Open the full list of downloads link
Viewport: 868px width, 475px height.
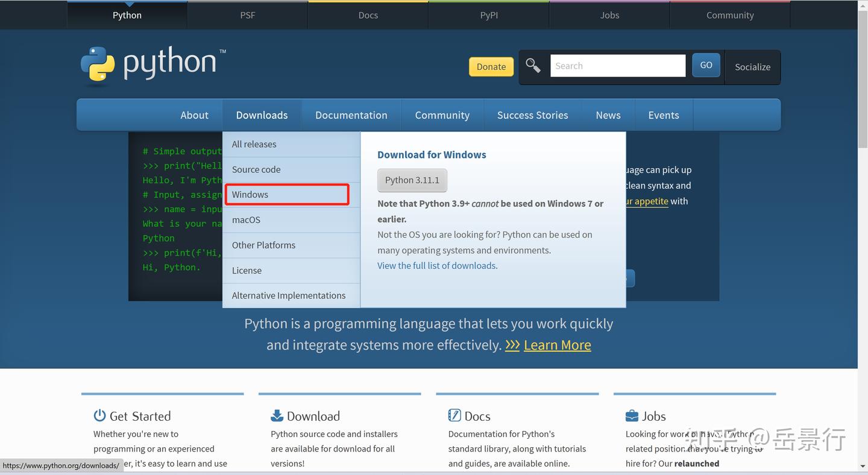(x=436, y=265)
